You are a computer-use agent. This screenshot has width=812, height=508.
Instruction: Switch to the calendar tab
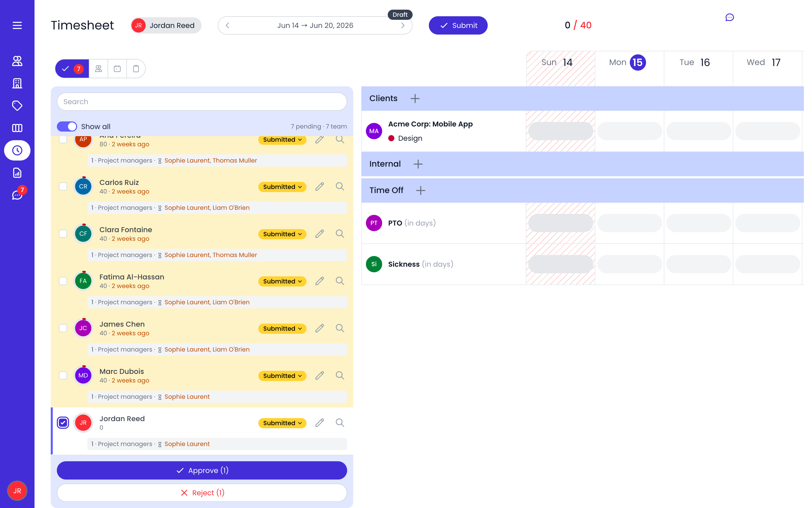[117, 69]
